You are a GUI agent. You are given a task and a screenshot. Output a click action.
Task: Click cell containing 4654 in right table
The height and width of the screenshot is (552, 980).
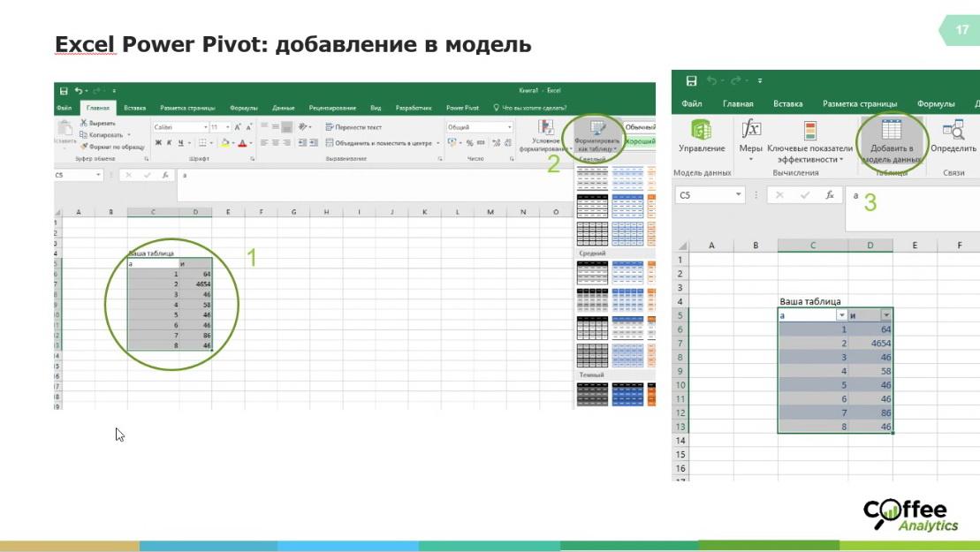tap(870, 343)
